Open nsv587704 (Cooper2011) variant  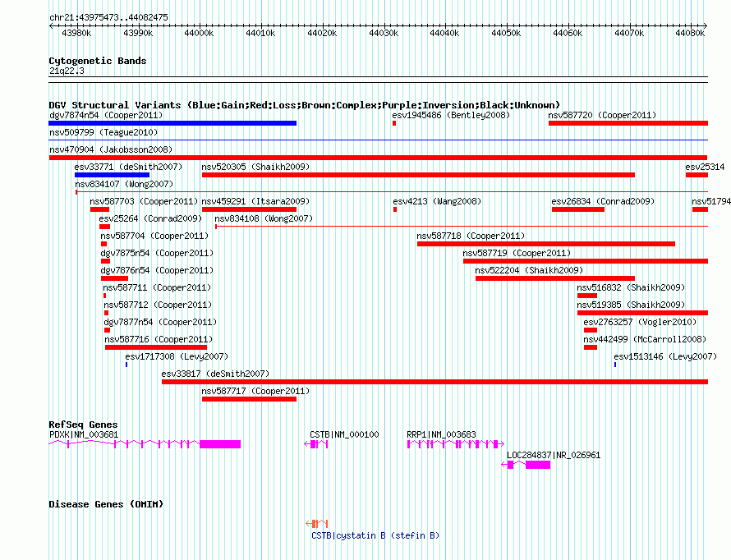tap(154, 236)
